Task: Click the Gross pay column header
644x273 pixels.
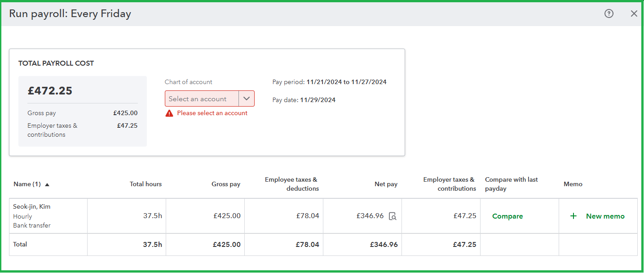Action: coord(226,183)
